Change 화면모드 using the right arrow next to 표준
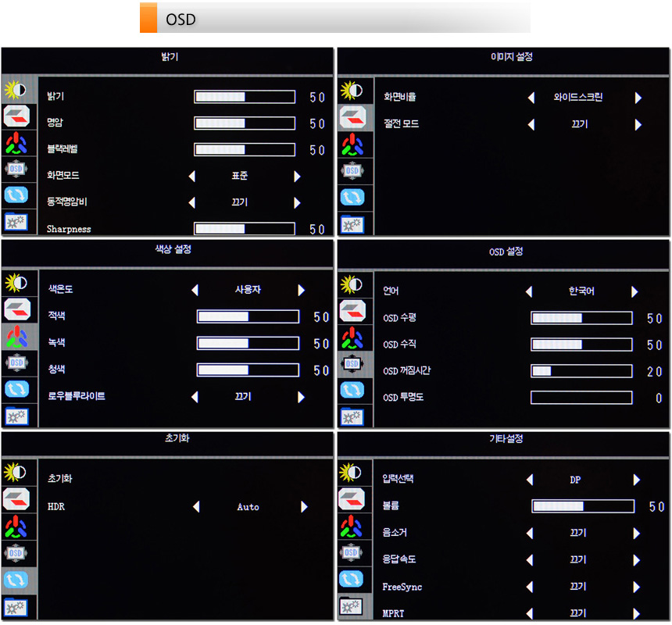672x625 pixels. click(x=297, y=177)
